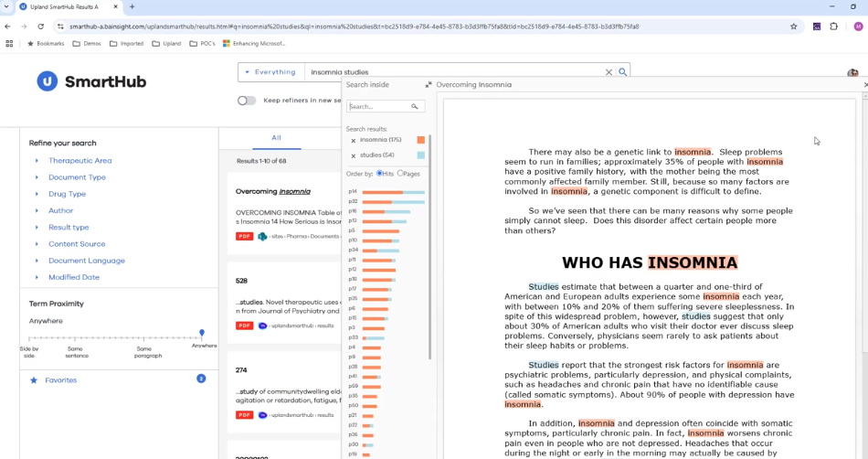The width and height of the screenshot is (868, 459).
Task: Click the blue studies color swatch
Action: [420, 155]
